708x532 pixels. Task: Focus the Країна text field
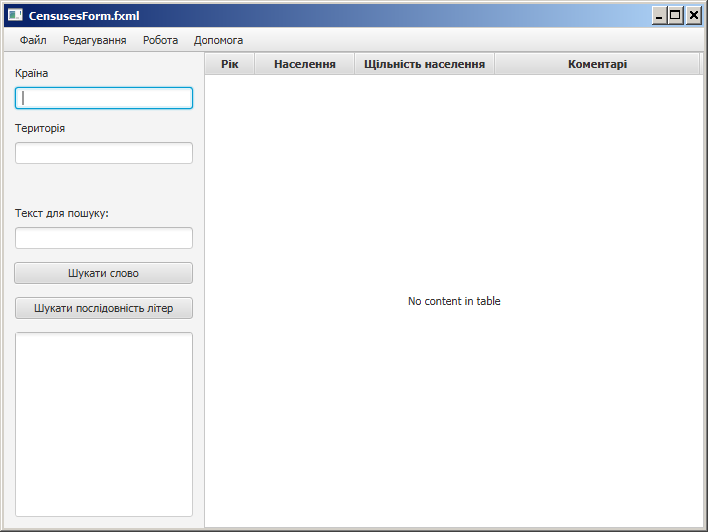coord(104,98)
